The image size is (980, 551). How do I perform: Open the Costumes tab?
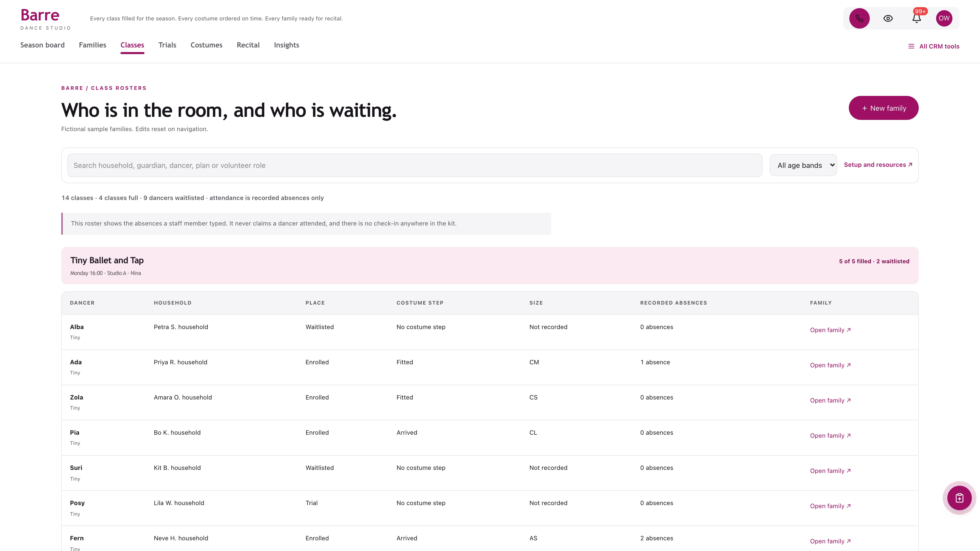206,45
